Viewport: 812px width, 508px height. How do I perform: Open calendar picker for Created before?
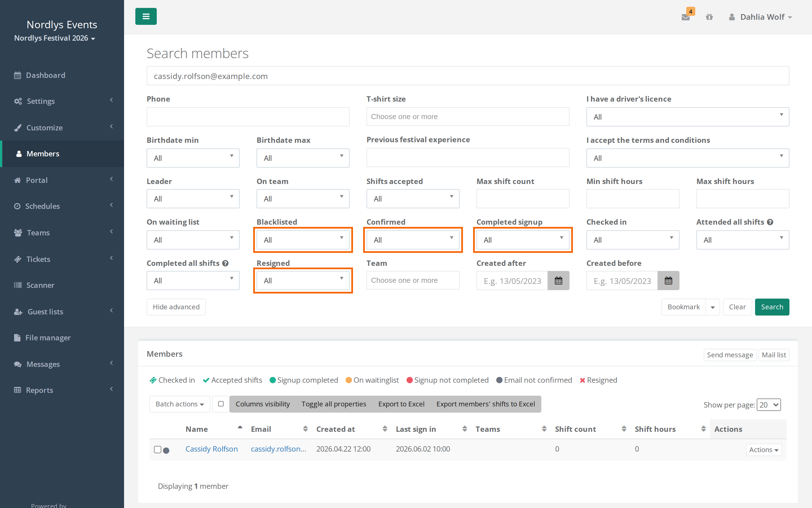[668, 281]
